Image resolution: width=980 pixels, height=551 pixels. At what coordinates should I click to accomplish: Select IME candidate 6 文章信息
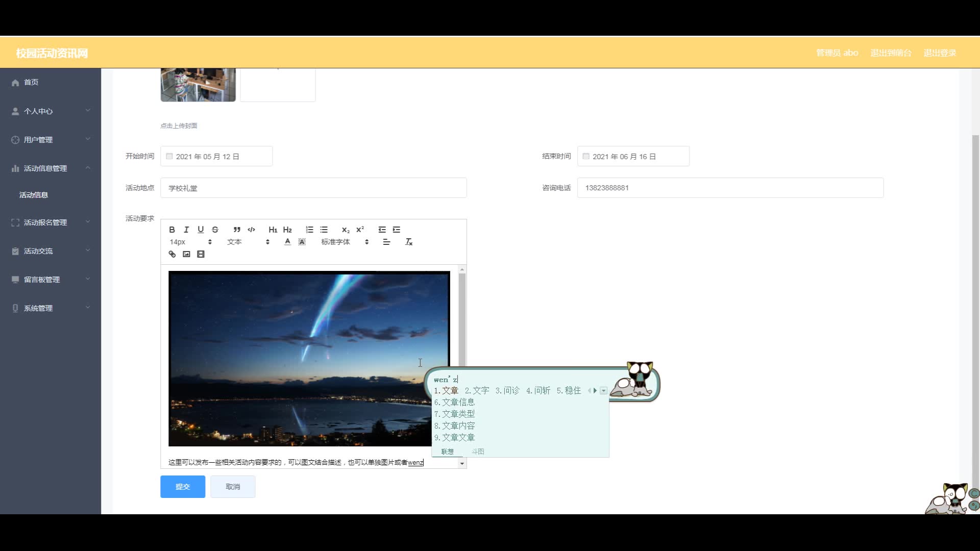point(454,402)
